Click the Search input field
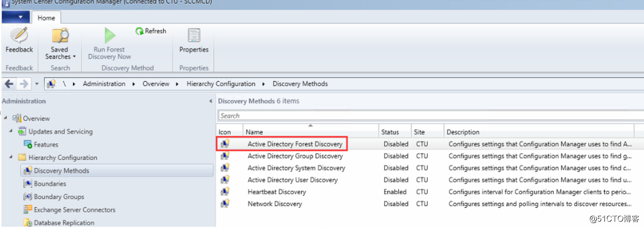The height and width of the screenshot is (228, 644). [x=431, y=116]
